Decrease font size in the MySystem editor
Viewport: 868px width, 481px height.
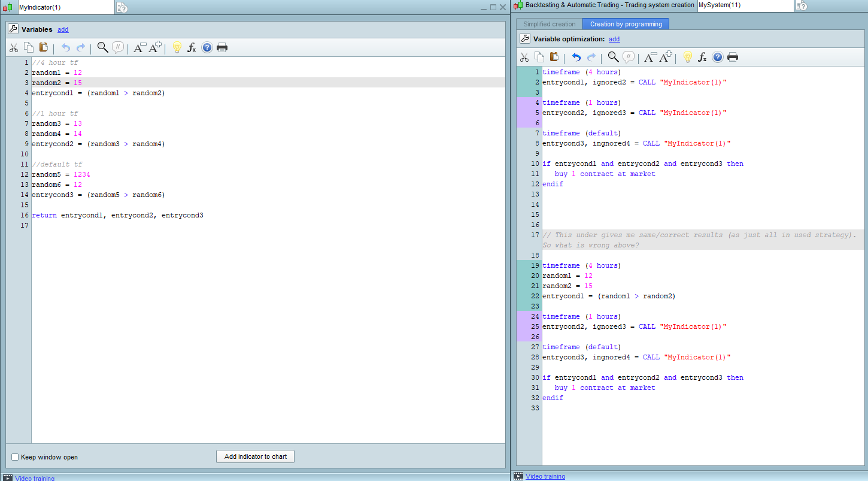pos(650,58)
